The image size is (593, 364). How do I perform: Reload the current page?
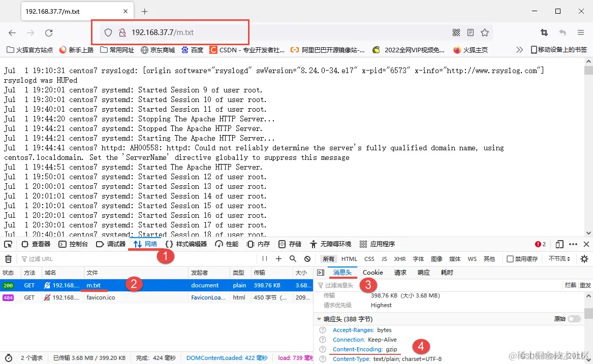pyautogui.click(x=49, y=33)
